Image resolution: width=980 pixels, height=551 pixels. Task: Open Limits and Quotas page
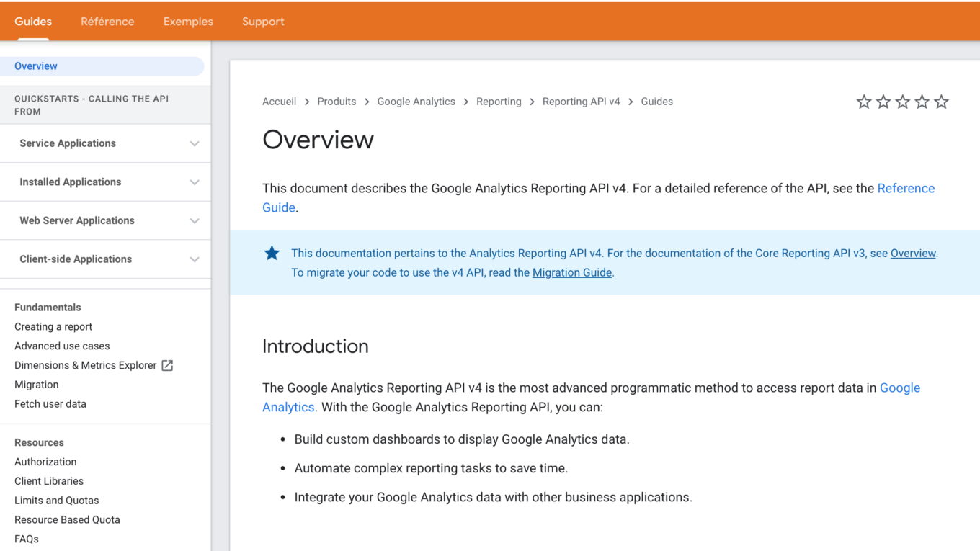(x=57, y=501)
